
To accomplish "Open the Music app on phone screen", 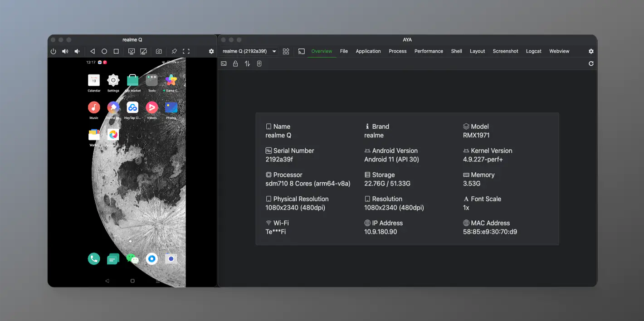I will 94,110.
